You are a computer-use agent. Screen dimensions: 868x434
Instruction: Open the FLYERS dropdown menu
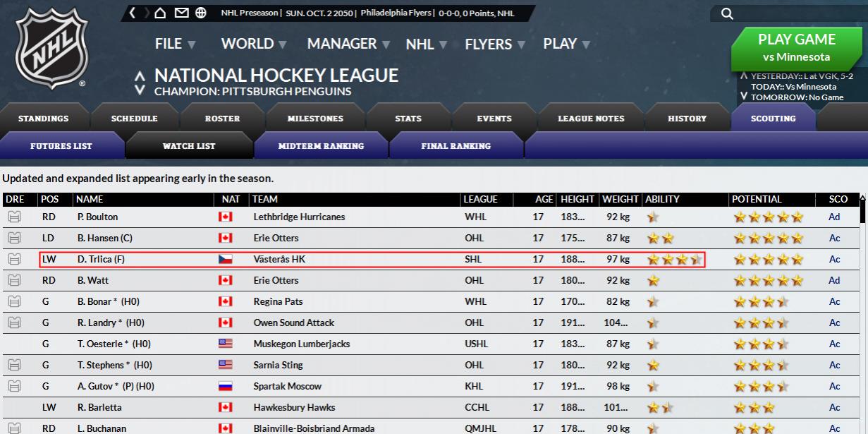point(495,44)
